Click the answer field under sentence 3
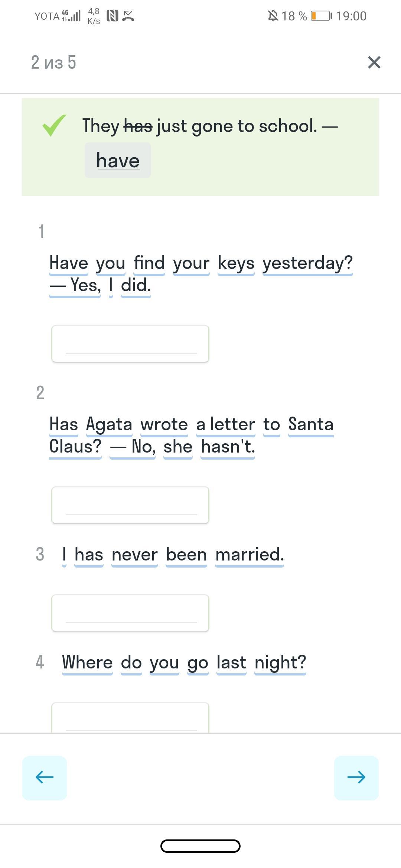401x868 pixels. click(x=130, y=613)
